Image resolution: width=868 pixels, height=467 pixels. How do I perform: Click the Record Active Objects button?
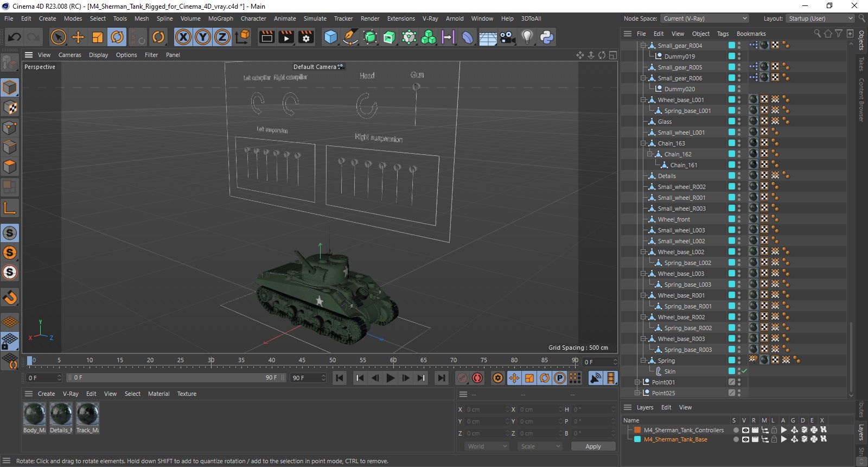coord(462,378)
